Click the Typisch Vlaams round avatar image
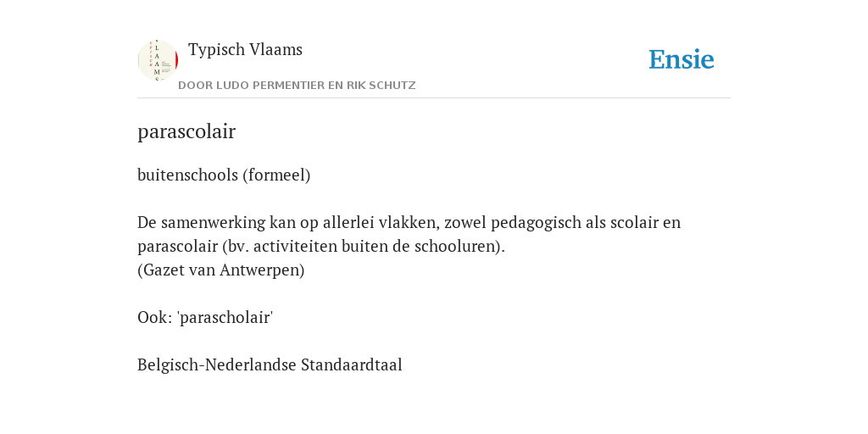The height and width of the screenshot is (434, 868). [x=158, y=60]
